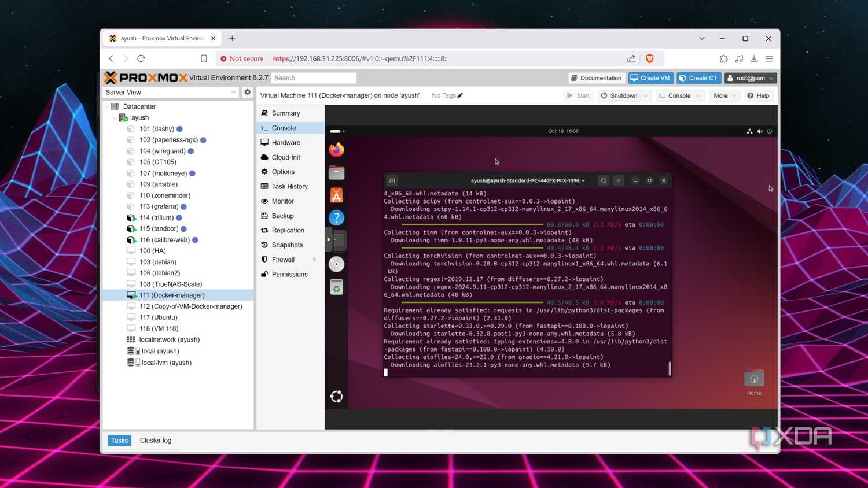
Task: Open the Summary panel
Action: (x=290, y=113)
